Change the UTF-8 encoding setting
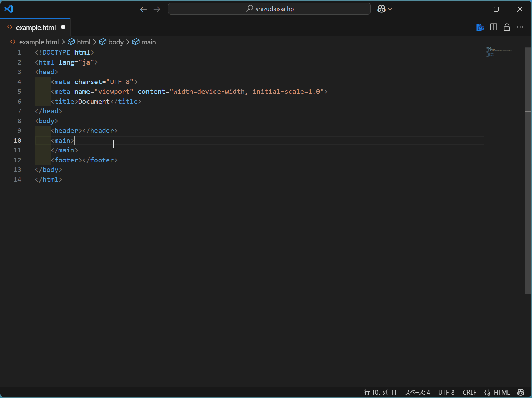The image size is (532, 398). tap(446, 392)
